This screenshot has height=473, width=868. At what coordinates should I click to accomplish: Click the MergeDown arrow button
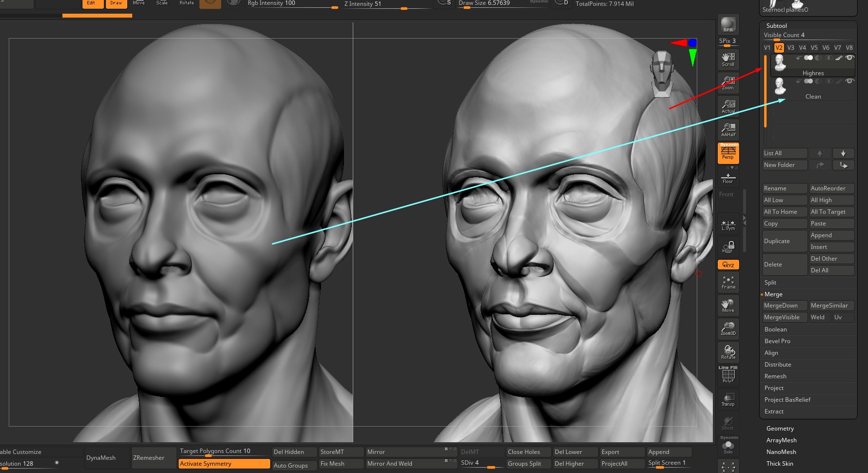point(784,305)
